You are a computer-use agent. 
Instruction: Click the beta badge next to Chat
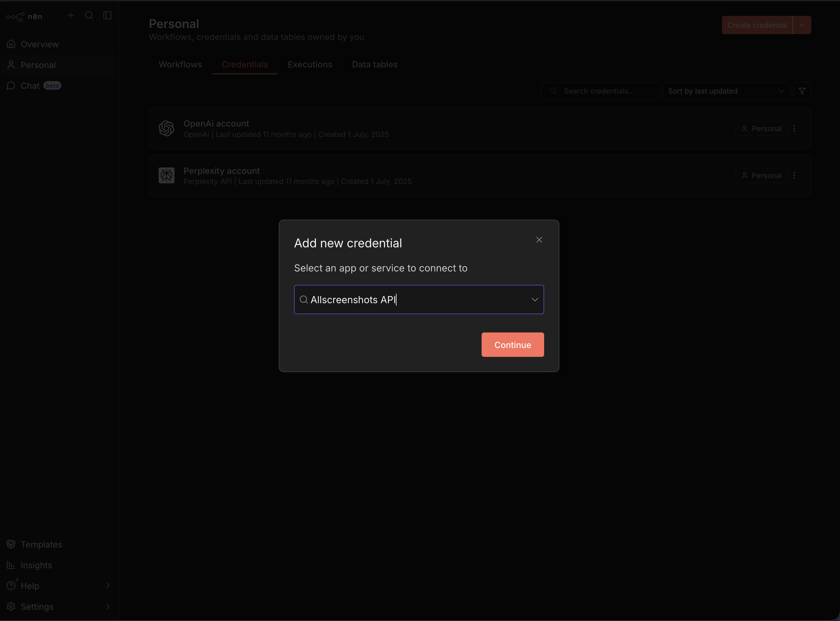[x=52, y=86]
